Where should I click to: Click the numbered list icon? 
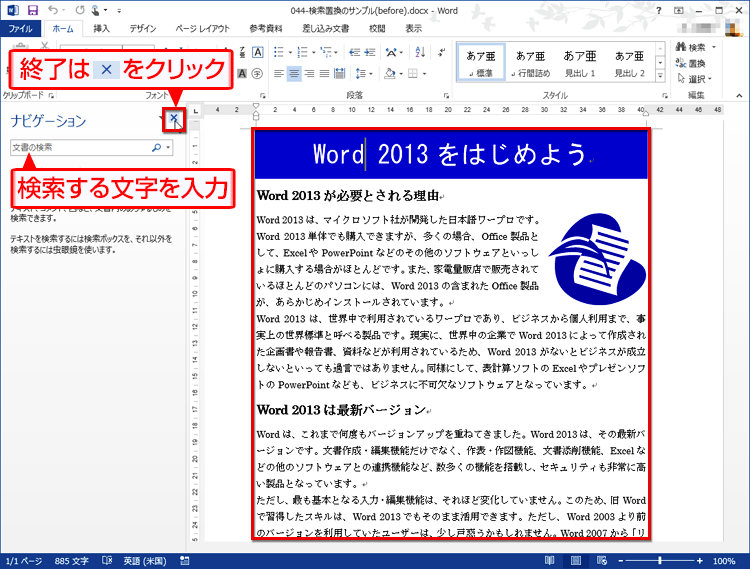(302, 52)
